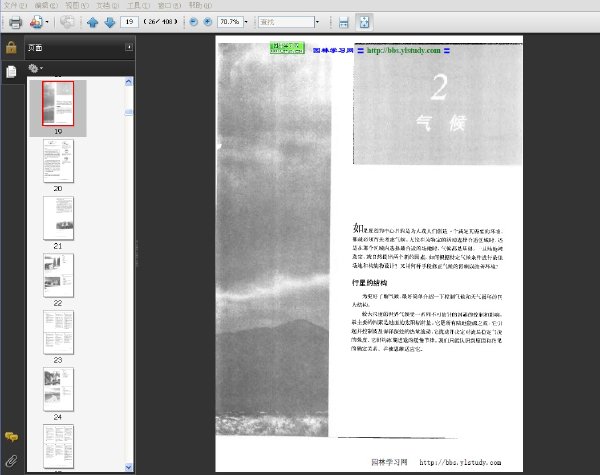Image resolution: width=600 pixels, height=475 pixels.
Task: Collapse the 页面 panel using its corner button
Action: (129, 47)
